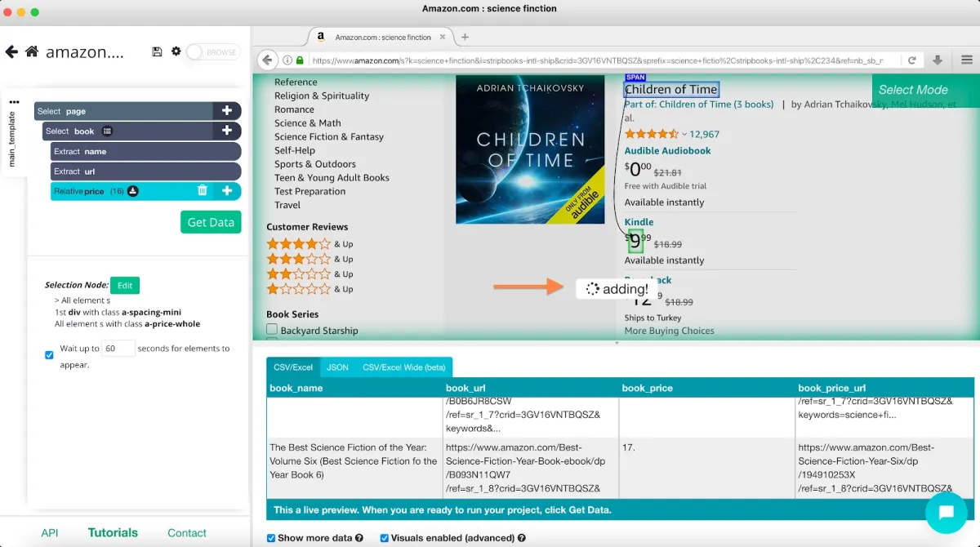Click the green Get Data button
The width and height of the screenshot is (980, 547).
tap(211, 222)
